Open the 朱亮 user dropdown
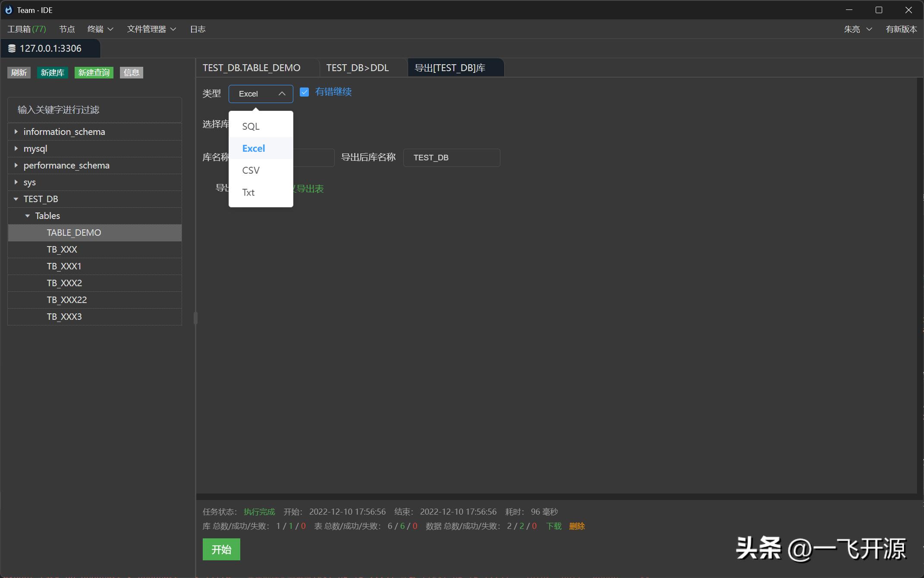Image resolution: width=924 pixels, height=578 pixels. [858, 29]
